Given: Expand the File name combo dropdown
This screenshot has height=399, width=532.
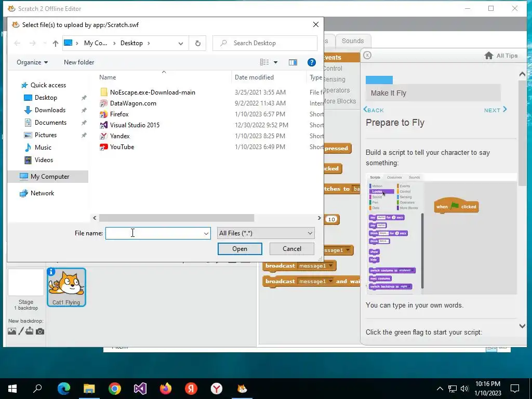Looking at the screenshot, I should click(206, 233).
